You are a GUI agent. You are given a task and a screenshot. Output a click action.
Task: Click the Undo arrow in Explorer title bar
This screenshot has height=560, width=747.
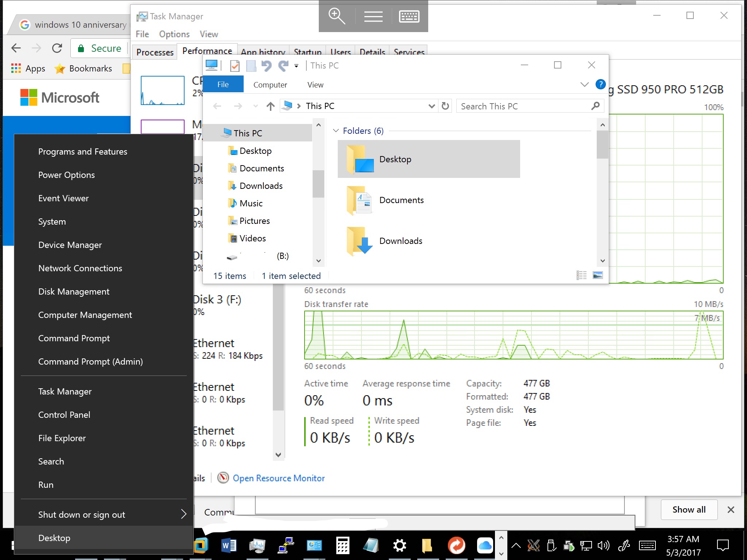tap(266, 66)
